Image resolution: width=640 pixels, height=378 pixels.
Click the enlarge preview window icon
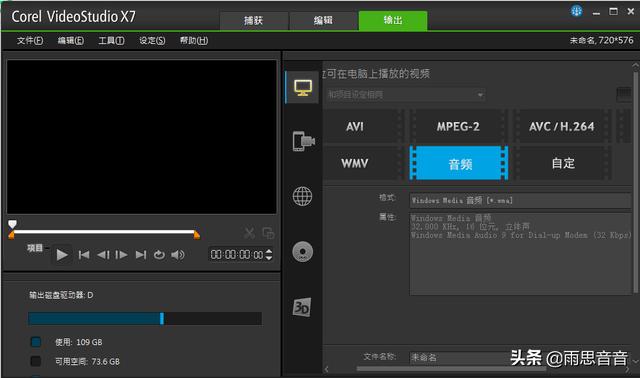(x=268, y=233)
